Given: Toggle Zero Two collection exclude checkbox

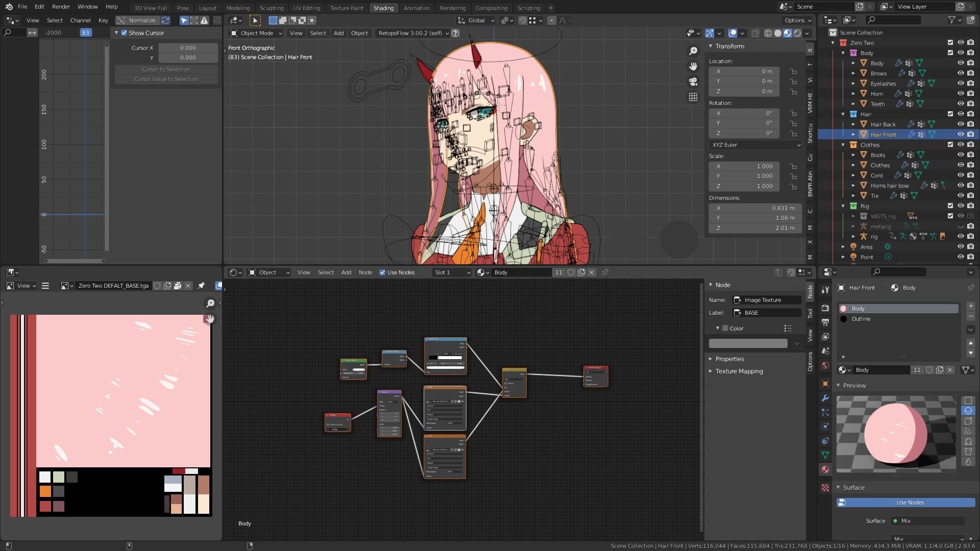Looking at the screenshot, I should pyautogui.click(x=950, y=43).
